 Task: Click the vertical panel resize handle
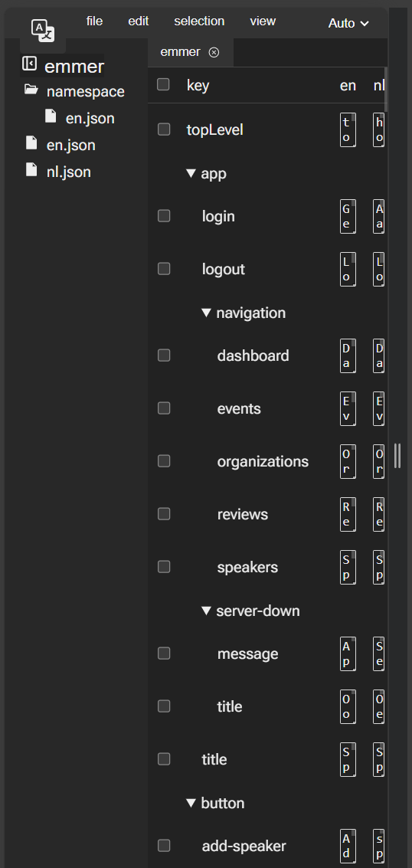tap(397, 456)
